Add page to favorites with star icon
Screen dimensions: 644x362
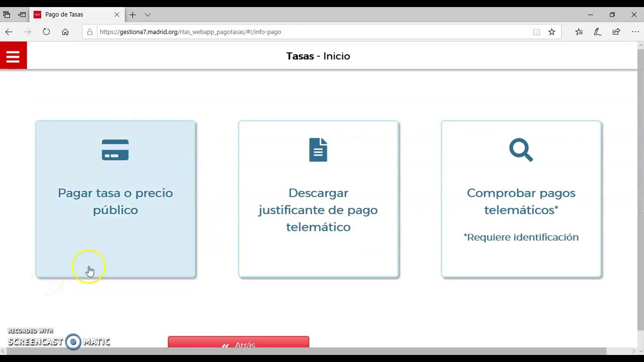tap(552, 32)
